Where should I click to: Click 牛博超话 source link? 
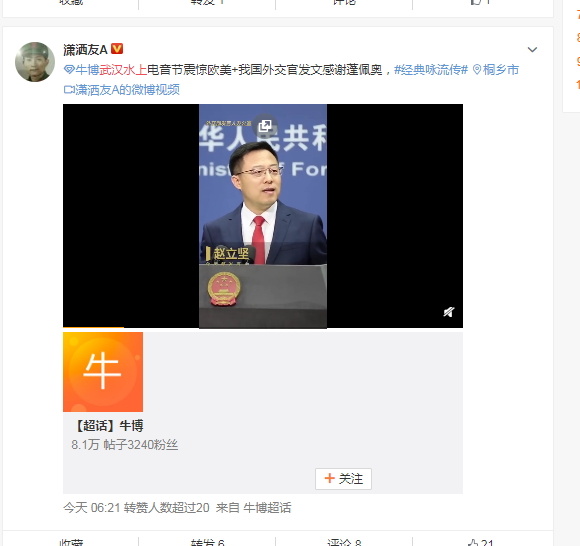pos(267,508)
